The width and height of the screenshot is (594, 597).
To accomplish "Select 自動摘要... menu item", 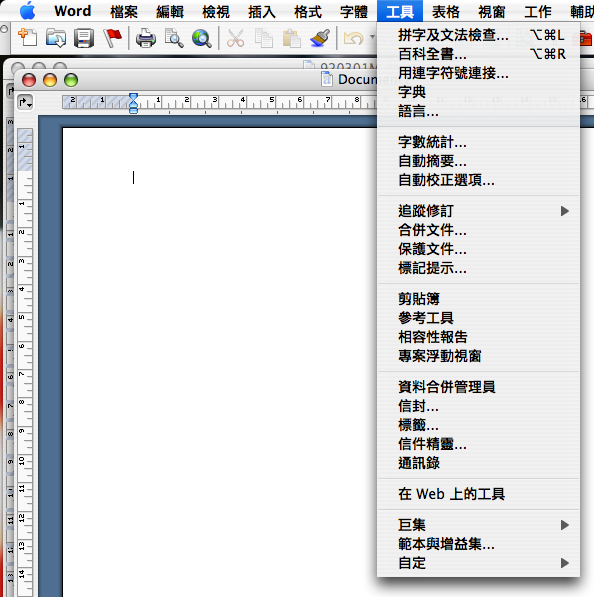I will 478,161.
